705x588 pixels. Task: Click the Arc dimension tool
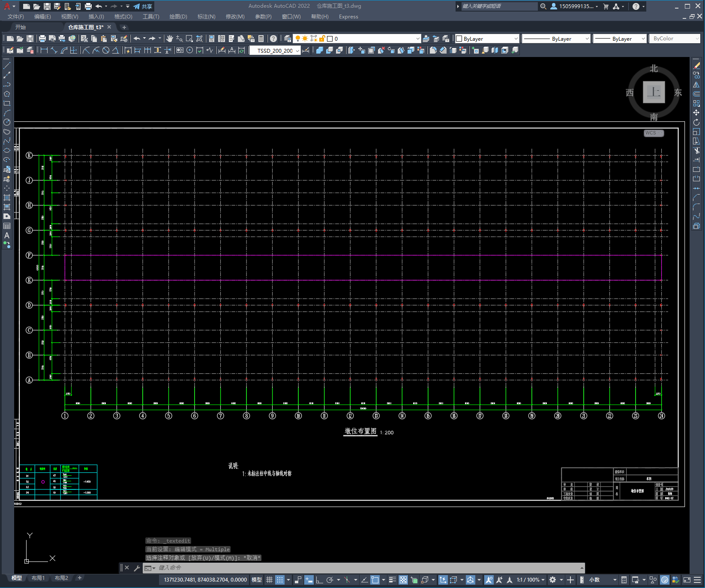[x=64, y=50]
